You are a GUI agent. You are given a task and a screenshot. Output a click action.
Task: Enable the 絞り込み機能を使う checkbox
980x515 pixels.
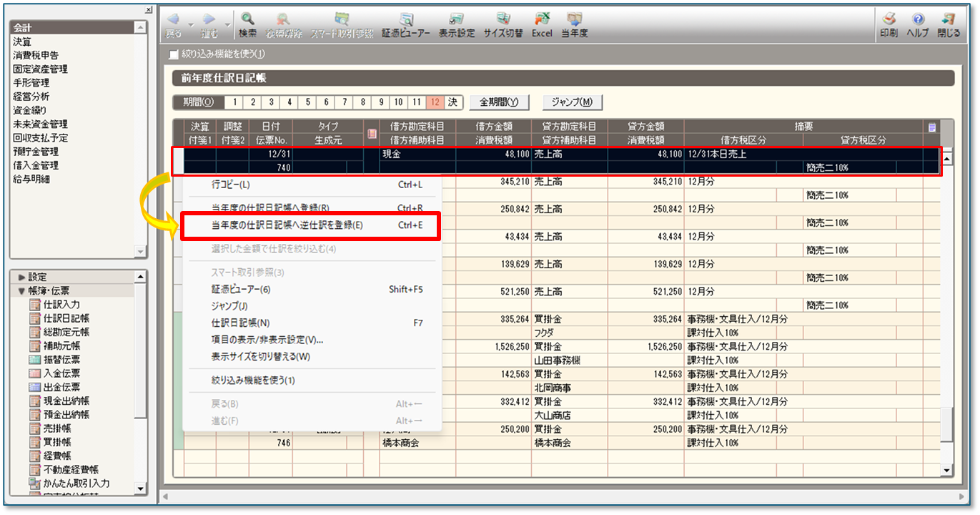[173, 54]
